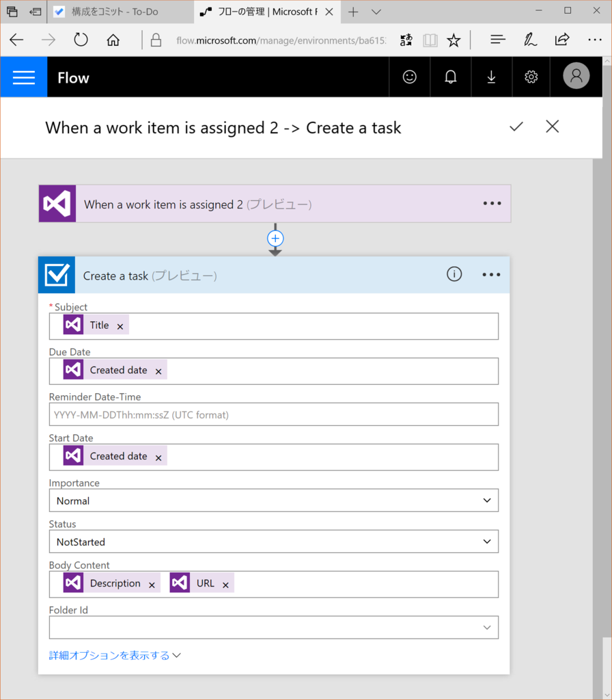
Task: Click the Reminder Date-Time input field
Action: click(274, 415)
